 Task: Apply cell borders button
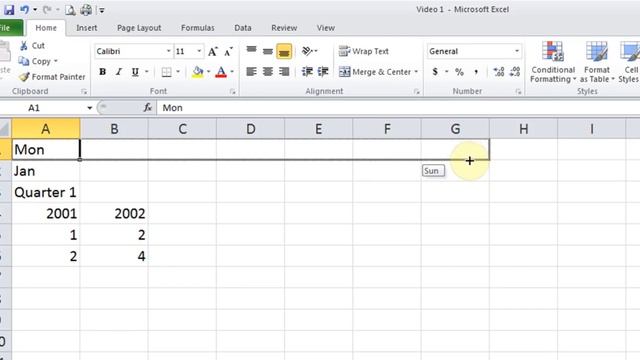tap(167, 72)
